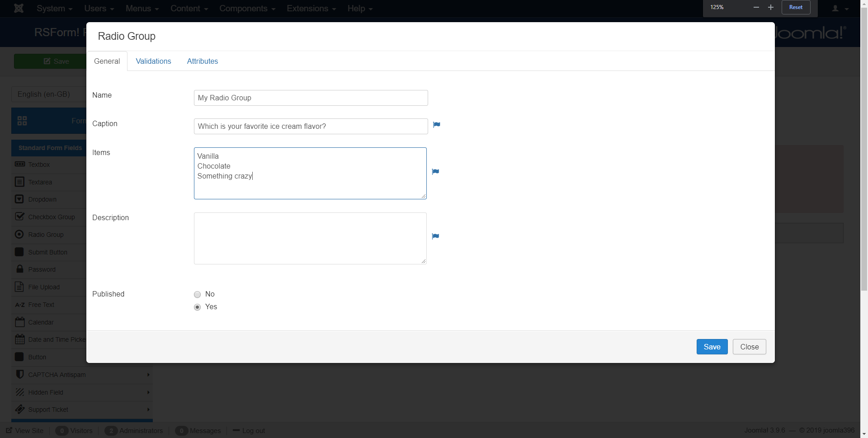
Task: Click the zoom in plus icon
Action: click(771, 7)
